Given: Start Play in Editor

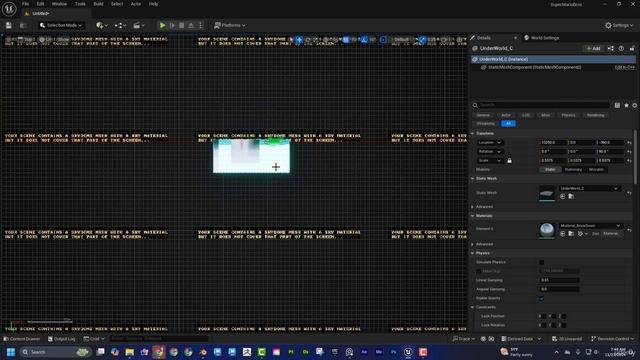Looking at the screenshot, I should click(162, 25).
